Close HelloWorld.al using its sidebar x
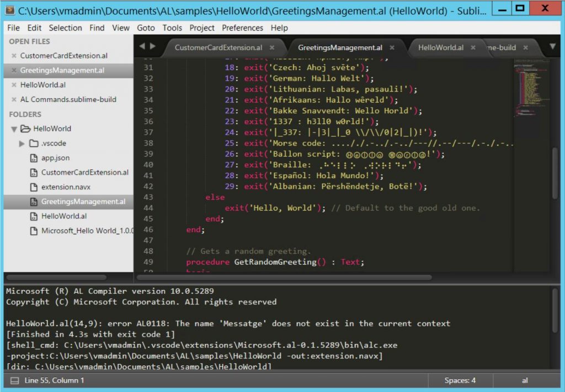This screenshot has height=392, width=565. click(x=14, y=85)
